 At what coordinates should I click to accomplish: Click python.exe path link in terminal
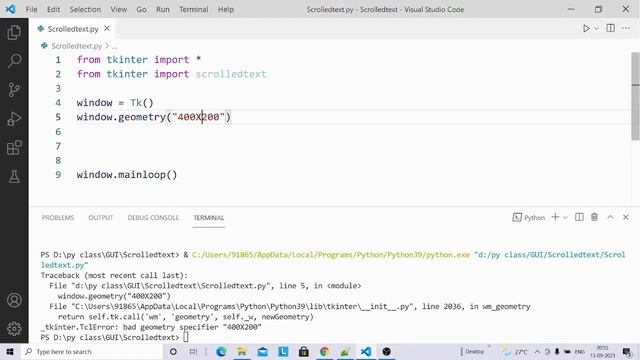tap(331, 255)
